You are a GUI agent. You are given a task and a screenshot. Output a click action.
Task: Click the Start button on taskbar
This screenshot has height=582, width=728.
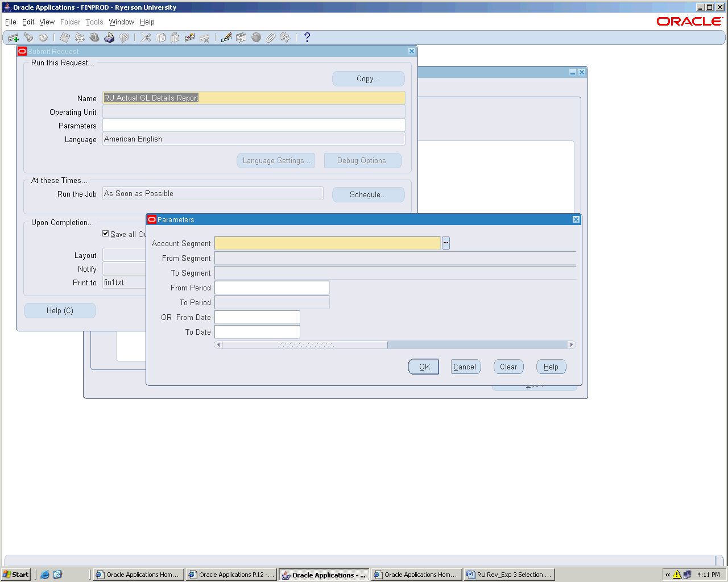click(16, 575)
